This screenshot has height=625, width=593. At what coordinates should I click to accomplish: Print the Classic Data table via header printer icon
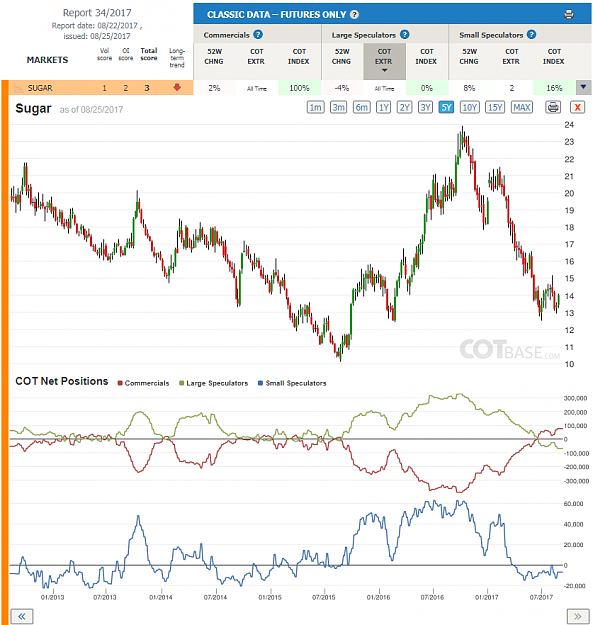(569, 14)
